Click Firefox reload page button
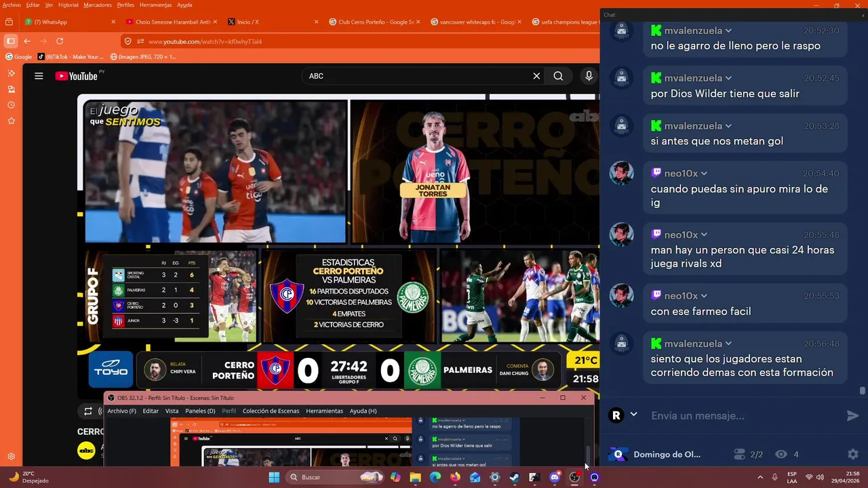 [x=60, y=41]
